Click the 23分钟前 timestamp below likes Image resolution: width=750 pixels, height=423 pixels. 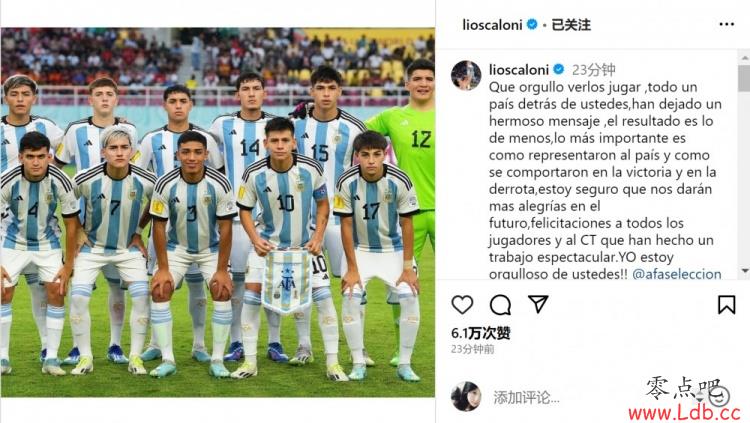(x=473, y=349)
